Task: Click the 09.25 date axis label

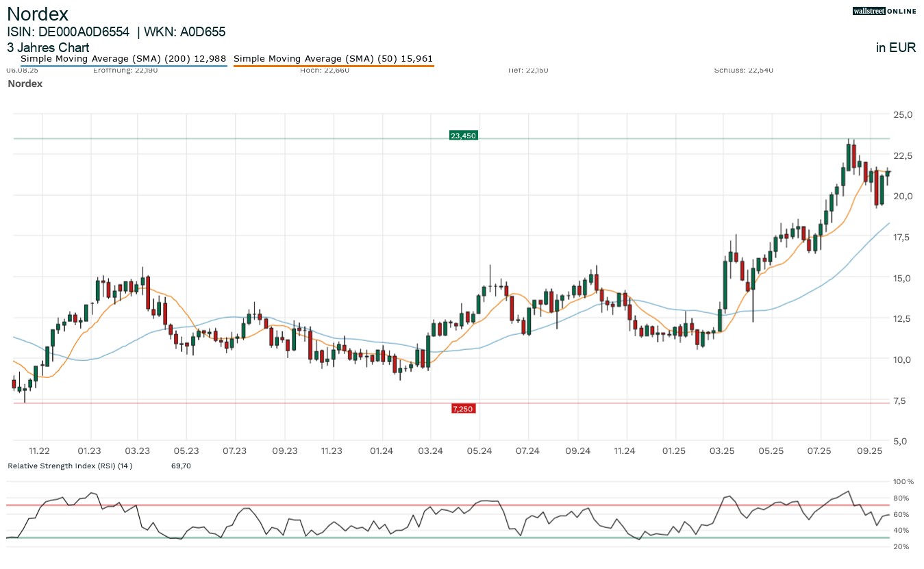Action: (870, 451)
